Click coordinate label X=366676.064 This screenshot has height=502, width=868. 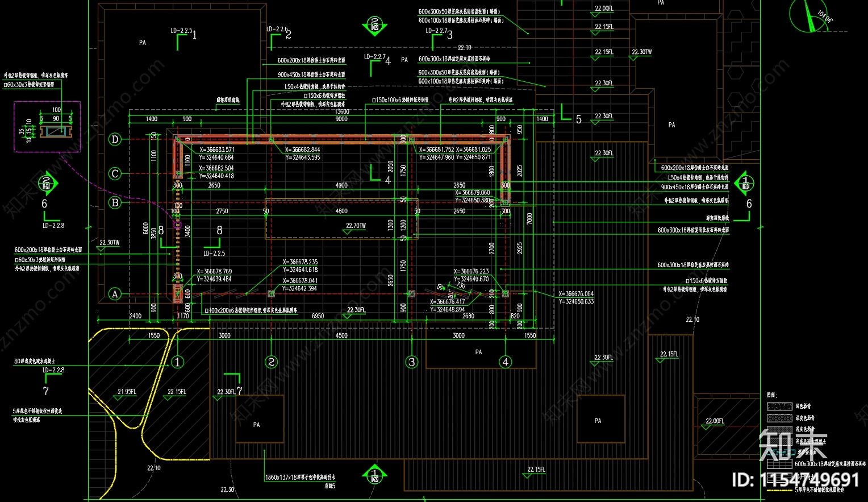576,294
